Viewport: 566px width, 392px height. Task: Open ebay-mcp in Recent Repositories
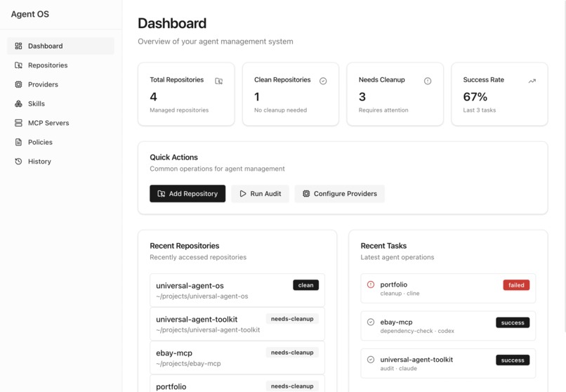coord(237,358)
